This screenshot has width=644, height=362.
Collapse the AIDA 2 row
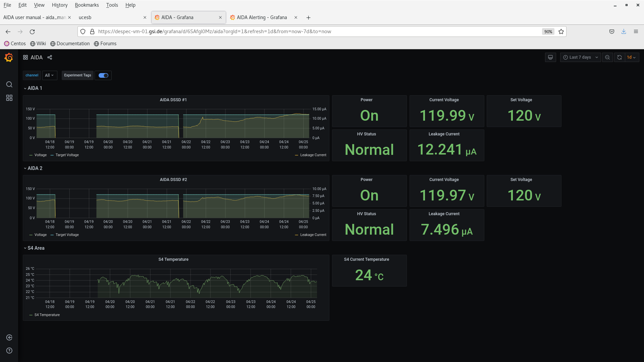tap(35, 168)
